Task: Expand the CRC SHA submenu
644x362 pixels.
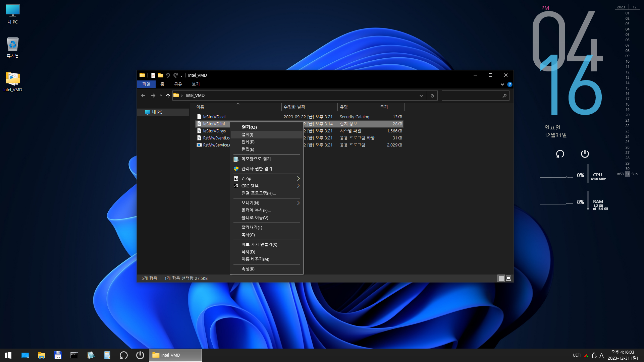Action: (267, 186)
